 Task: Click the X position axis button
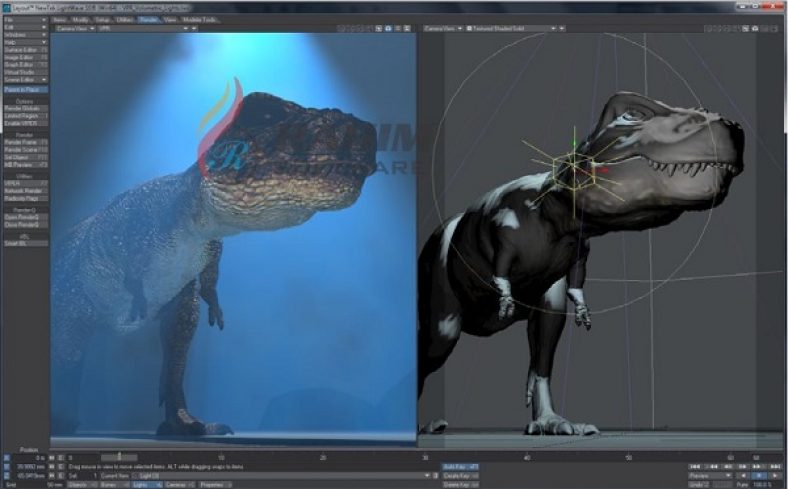(x=6, y=458)
